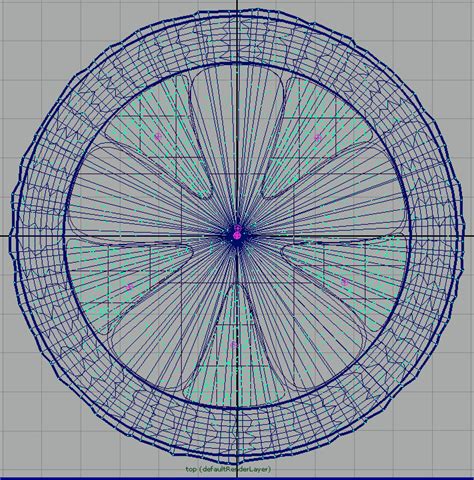Select the lower-left pink pivot marker
The width and height of the screenshot is (474, 480).
point(130,287)
